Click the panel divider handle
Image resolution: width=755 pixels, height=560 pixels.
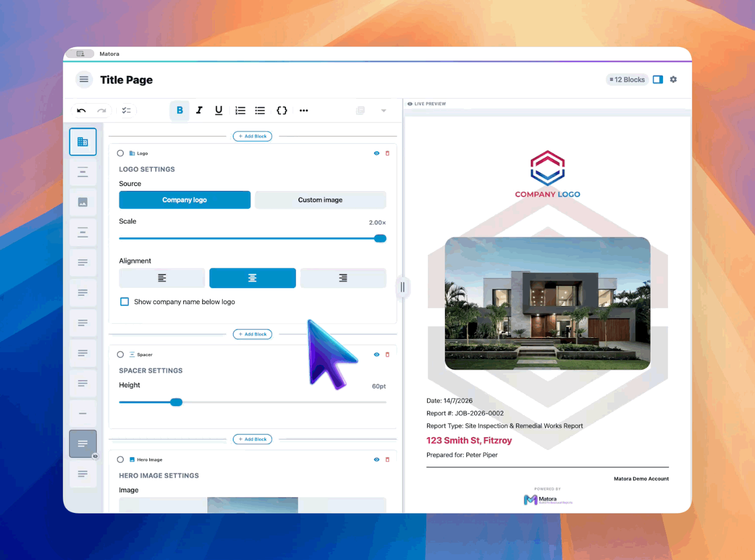(402, 287)
